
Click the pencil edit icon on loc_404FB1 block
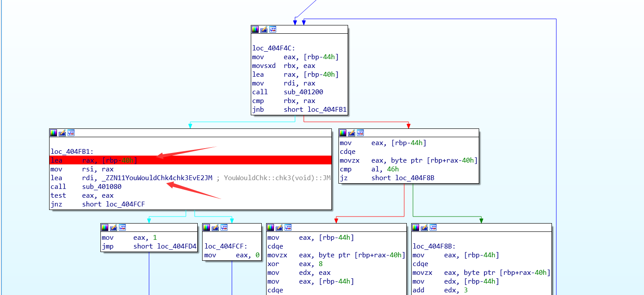click(62, 133)
